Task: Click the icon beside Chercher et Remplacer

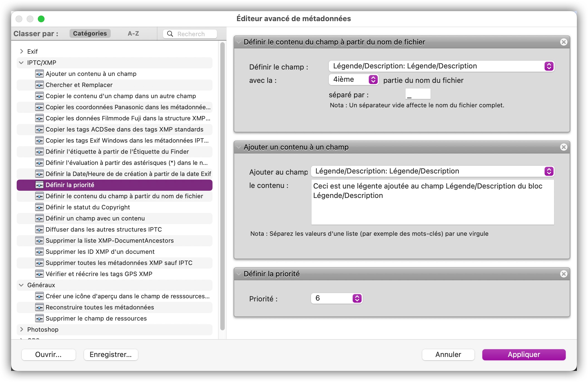Action: pos(39,85)
